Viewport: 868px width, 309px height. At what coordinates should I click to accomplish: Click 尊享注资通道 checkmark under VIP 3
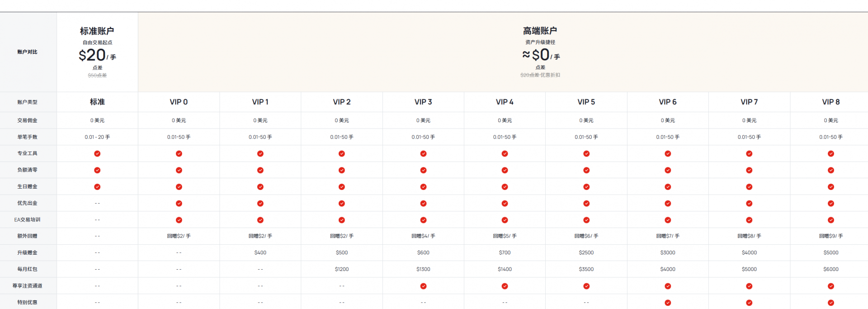[423, 286]
